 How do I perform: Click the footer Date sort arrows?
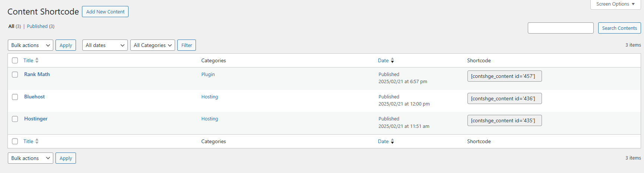point(392,141)
